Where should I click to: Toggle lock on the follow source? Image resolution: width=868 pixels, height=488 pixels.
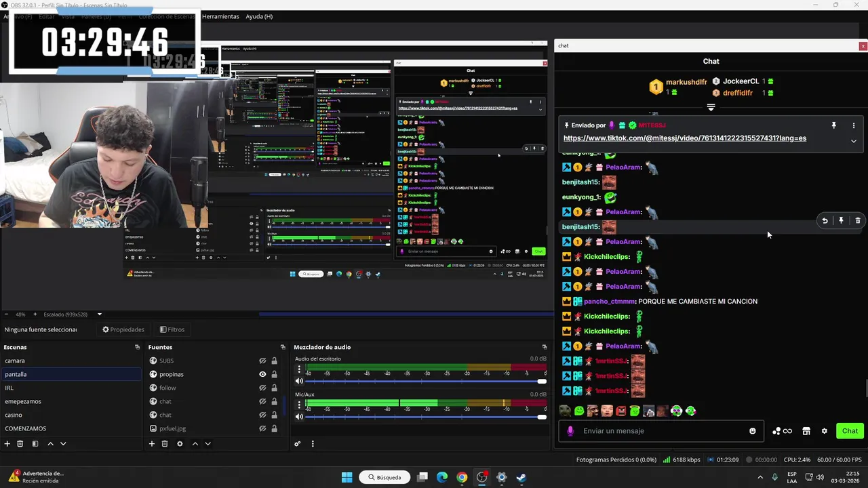(274, 388)
